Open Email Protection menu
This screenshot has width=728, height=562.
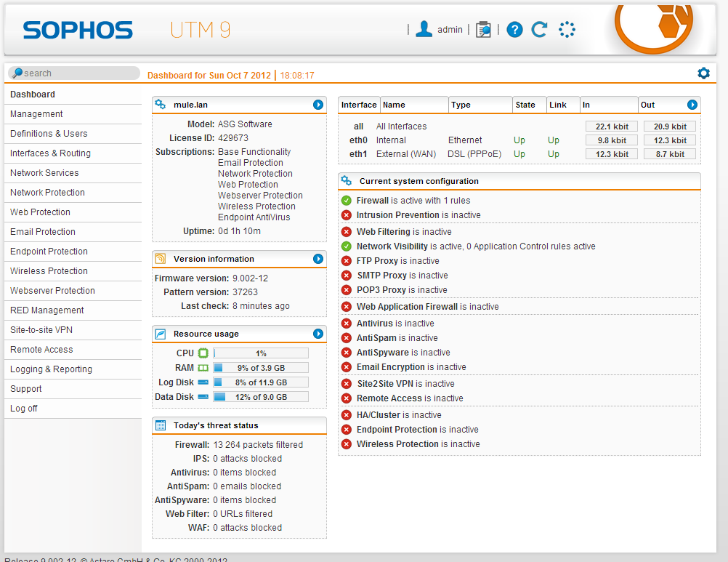pos(73,231)
